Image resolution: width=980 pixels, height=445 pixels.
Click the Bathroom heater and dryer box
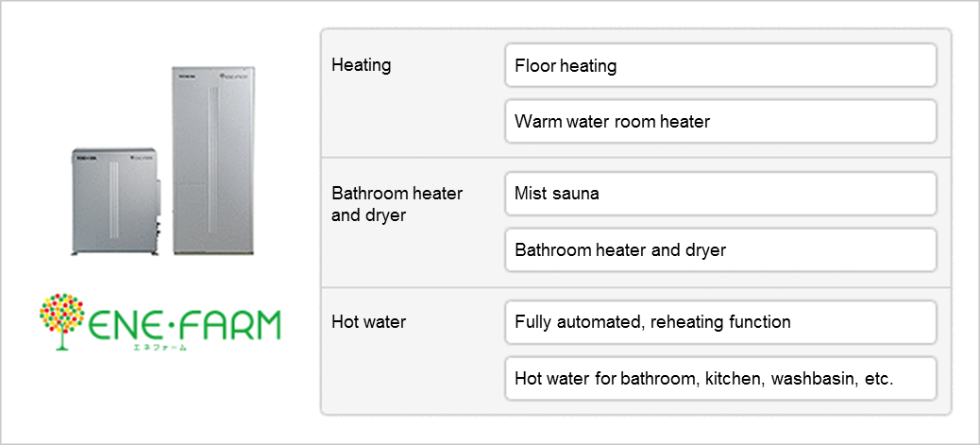[720, 249]
